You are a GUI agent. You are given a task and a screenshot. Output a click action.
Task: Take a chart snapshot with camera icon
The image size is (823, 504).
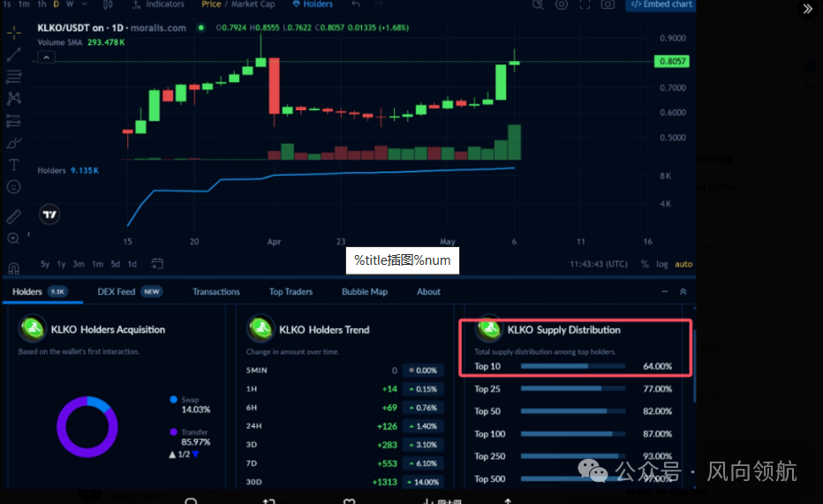click(608, 4)
